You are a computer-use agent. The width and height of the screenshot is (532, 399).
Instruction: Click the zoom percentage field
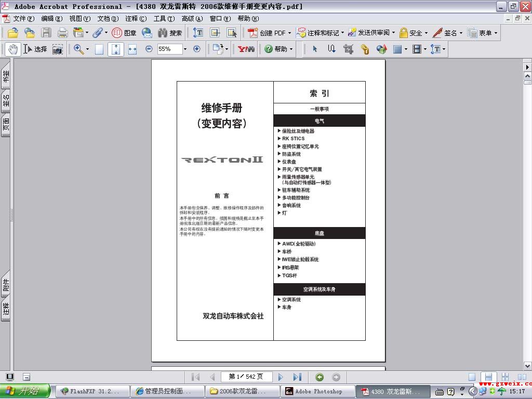point(170,49)
